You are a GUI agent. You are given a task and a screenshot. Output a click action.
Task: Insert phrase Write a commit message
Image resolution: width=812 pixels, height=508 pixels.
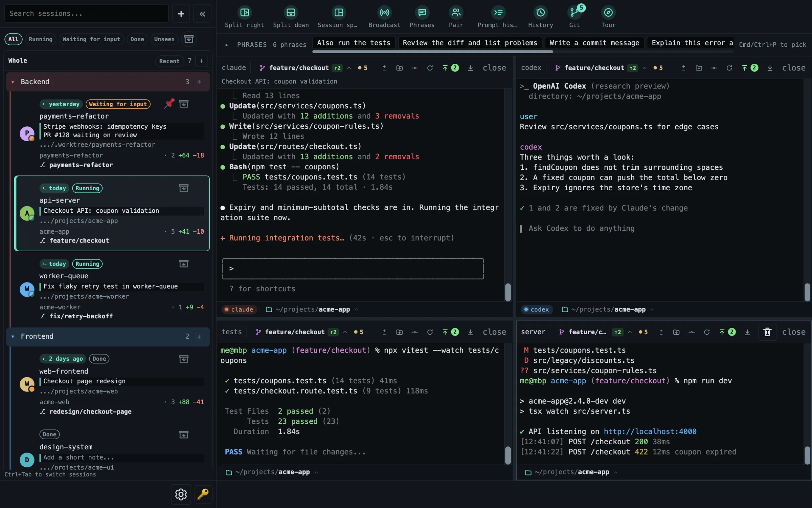point(594,43)
